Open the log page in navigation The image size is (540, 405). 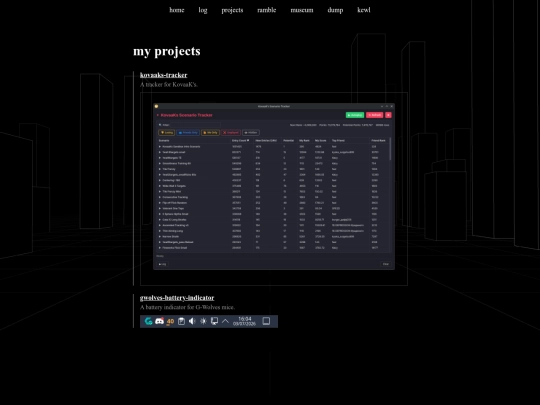(203, 10)
